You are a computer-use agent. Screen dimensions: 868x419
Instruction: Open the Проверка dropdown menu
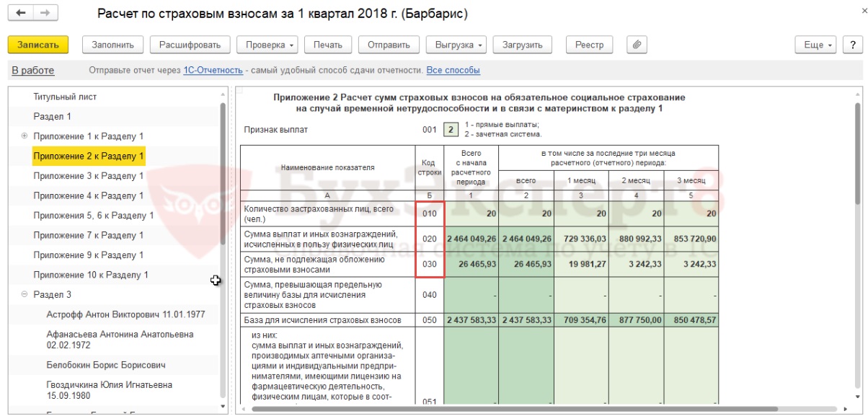267,45
